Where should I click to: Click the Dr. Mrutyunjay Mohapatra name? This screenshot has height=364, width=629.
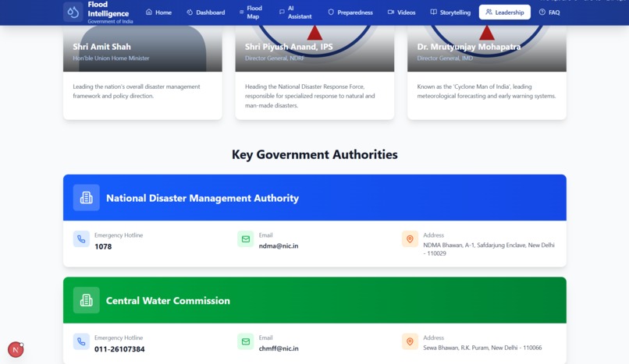[x=468, y=47]
